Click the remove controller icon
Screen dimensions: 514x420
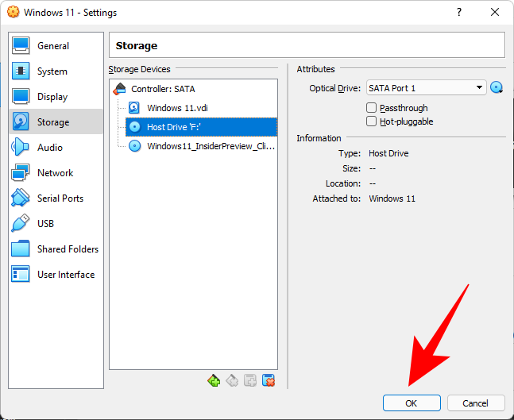tap(232, 380)
